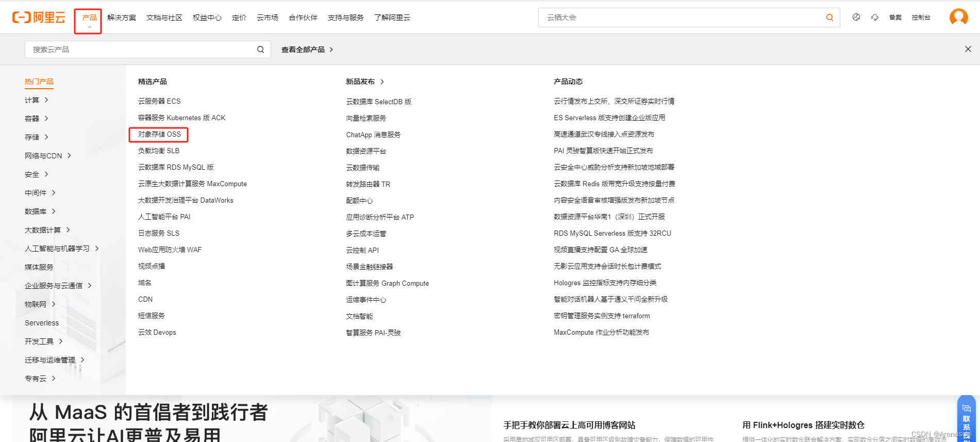Expand the 大数据计算 category

click(47, 230)
